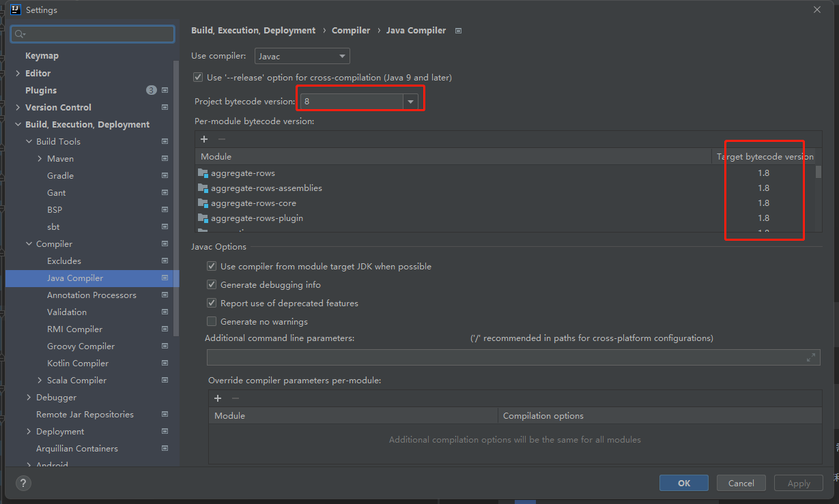Click Build, Execution, Deployment breadcrumb
This screenshot has width=839, height=504.
coord(253,31)
